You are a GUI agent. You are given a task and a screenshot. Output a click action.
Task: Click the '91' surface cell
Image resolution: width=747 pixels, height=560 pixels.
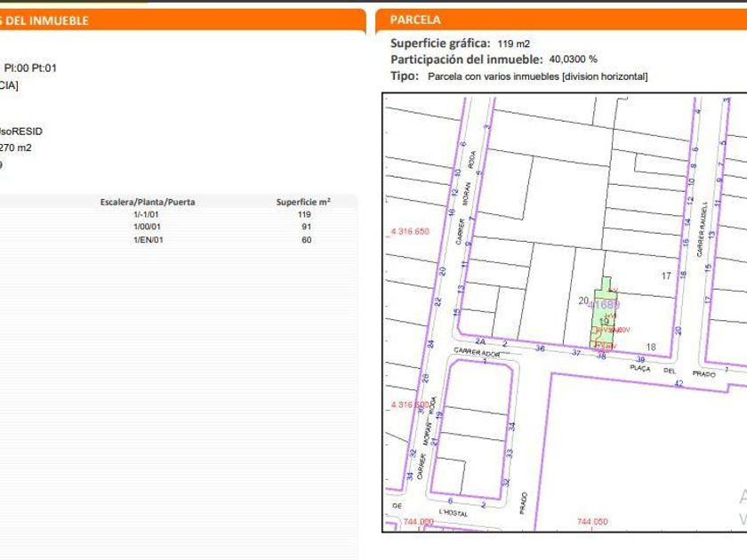306,228
